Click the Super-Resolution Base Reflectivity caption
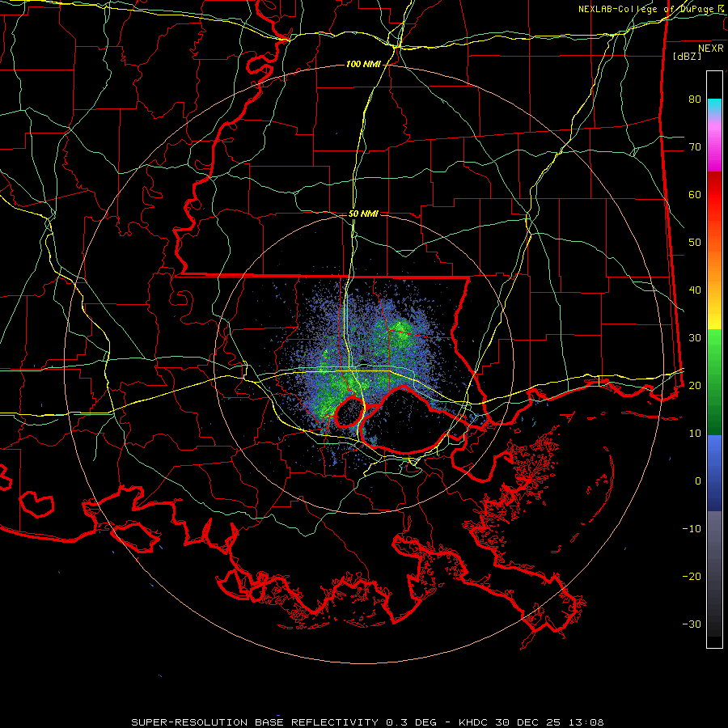Viewport: 728px width, 728px height. 367,722
